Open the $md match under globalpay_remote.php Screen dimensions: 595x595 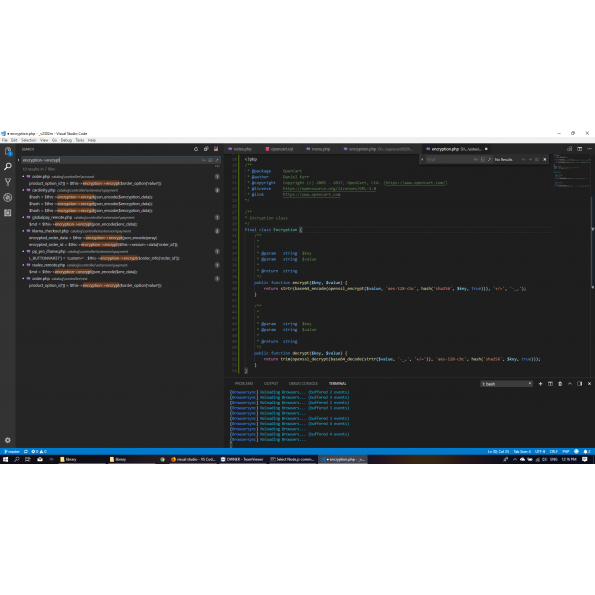coord(83,224)
